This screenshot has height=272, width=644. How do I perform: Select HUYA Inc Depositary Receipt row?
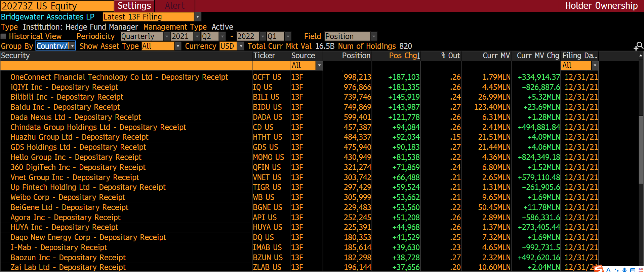pyautogui.click(x=64, y=227)
